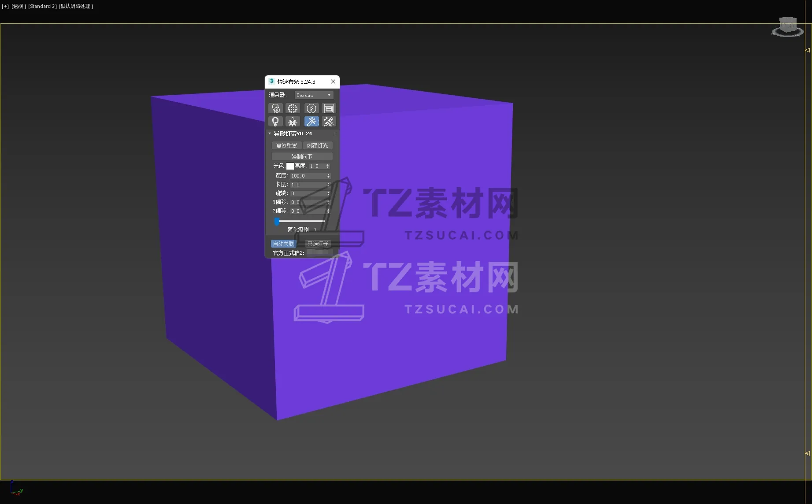Open the Corona renderer dropdown

point(314,95)
